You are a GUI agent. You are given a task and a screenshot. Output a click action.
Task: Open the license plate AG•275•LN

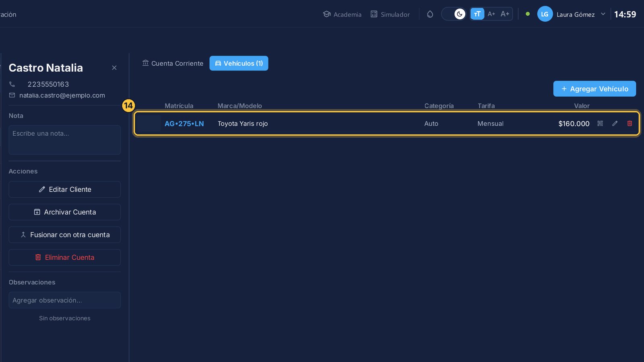click(184, 124)
